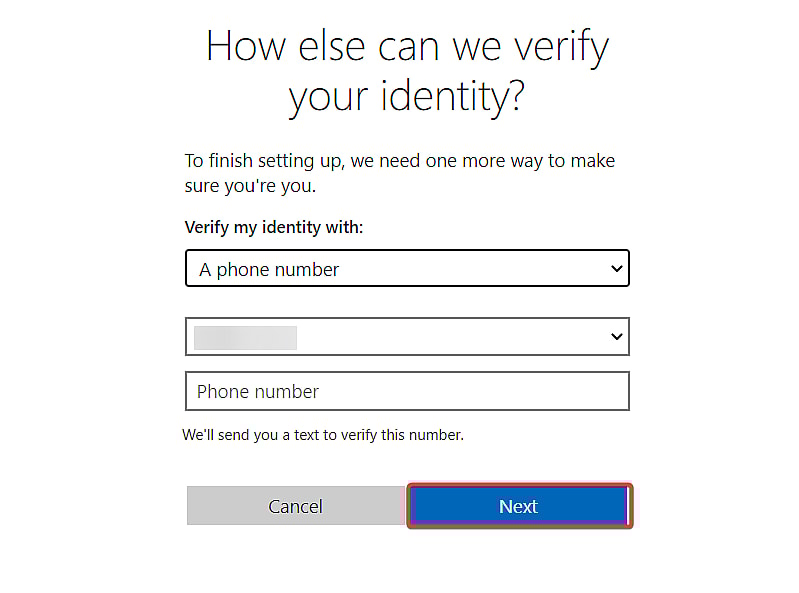This screenshot has width=799, height=593.
Task: Expand the country code dropdown
Action: (407, 336)
